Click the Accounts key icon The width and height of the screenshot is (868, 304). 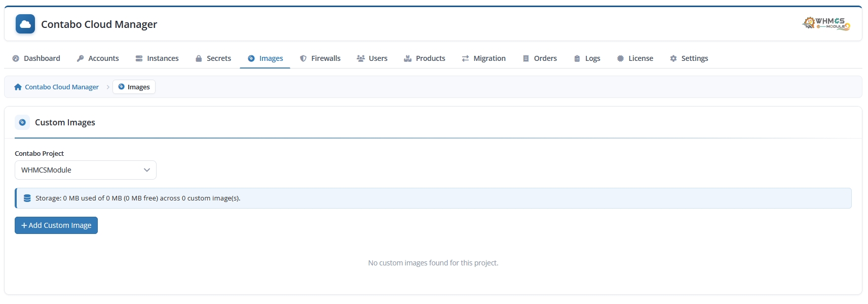(80, 58)
